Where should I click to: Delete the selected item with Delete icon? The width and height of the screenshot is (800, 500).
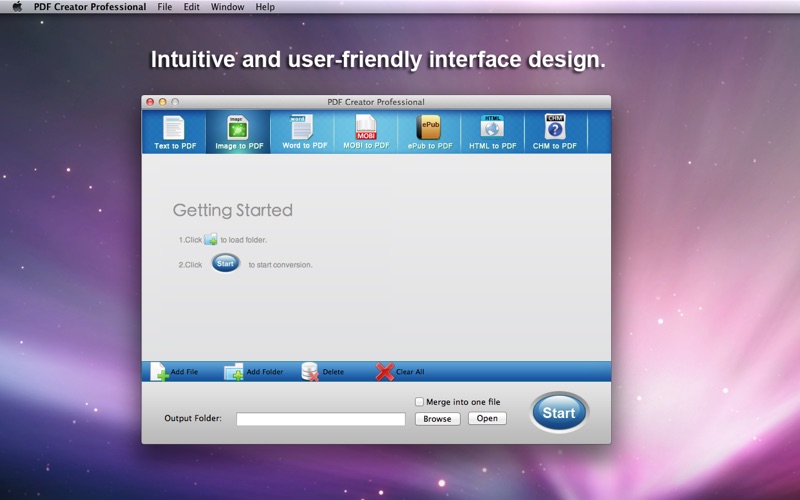pyautogui.click(x=322, y=371)
